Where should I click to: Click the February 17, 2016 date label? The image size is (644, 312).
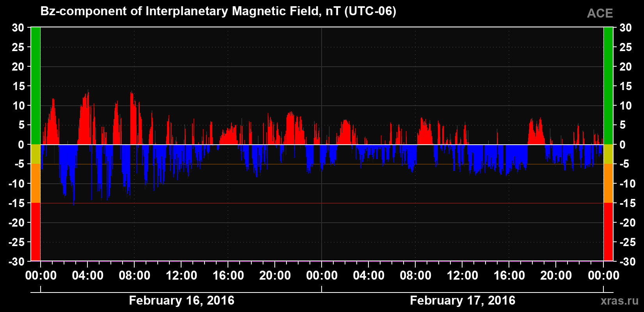(463, 300)
